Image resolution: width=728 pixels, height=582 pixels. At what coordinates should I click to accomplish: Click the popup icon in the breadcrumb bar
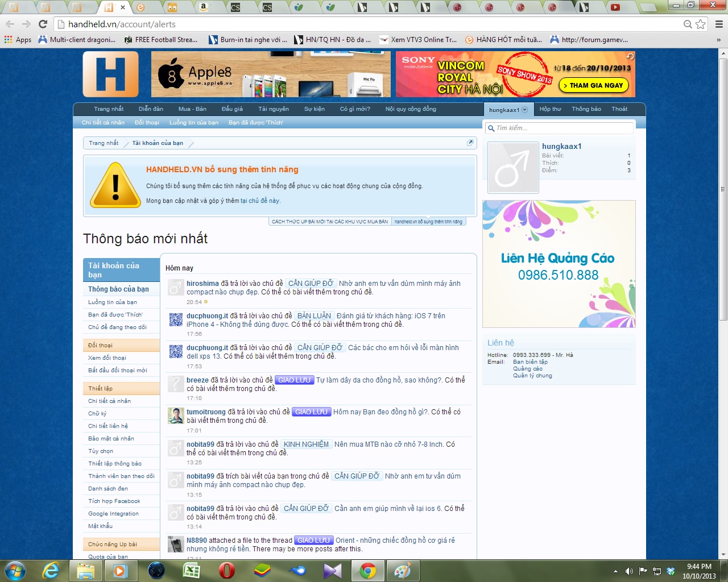[x=470, y=143]
